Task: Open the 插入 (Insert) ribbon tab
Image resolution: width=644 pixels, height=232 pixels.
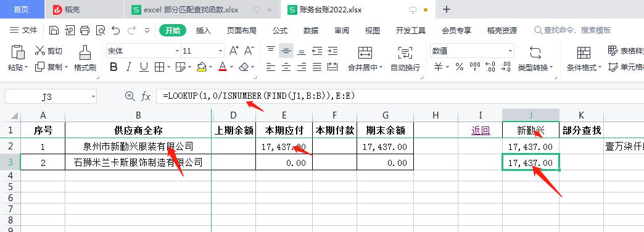Action: click(204, 30)
